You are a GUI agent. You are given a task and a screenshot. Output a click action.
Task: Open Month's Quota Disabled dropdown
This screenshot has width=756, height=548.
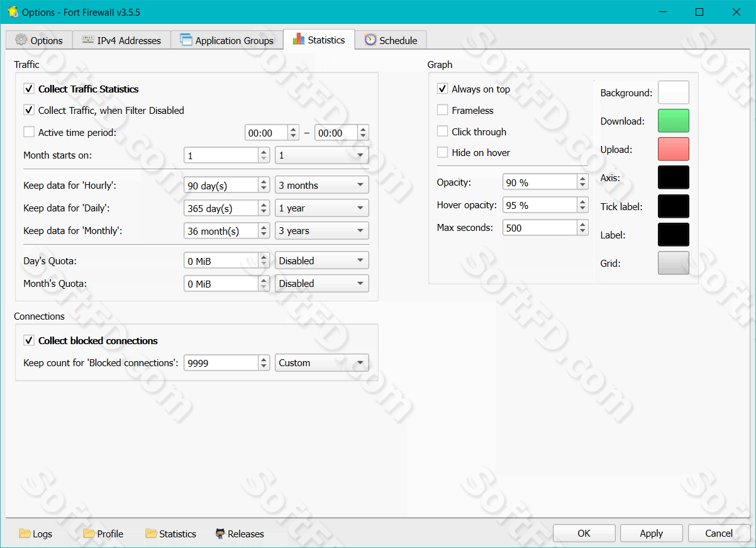point(322,284)
